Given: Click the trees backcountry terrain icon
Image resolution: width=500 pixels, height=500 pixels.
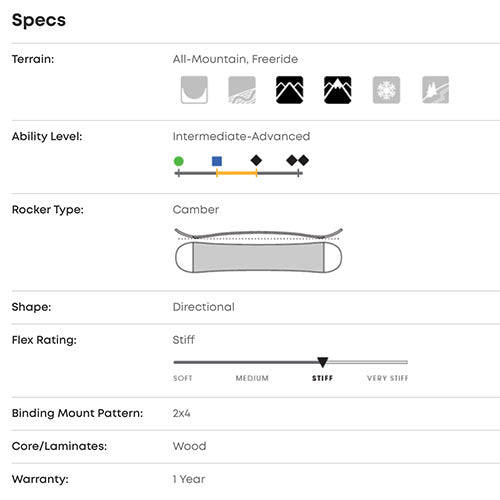Looking at the screenshot, I should 435,90.
